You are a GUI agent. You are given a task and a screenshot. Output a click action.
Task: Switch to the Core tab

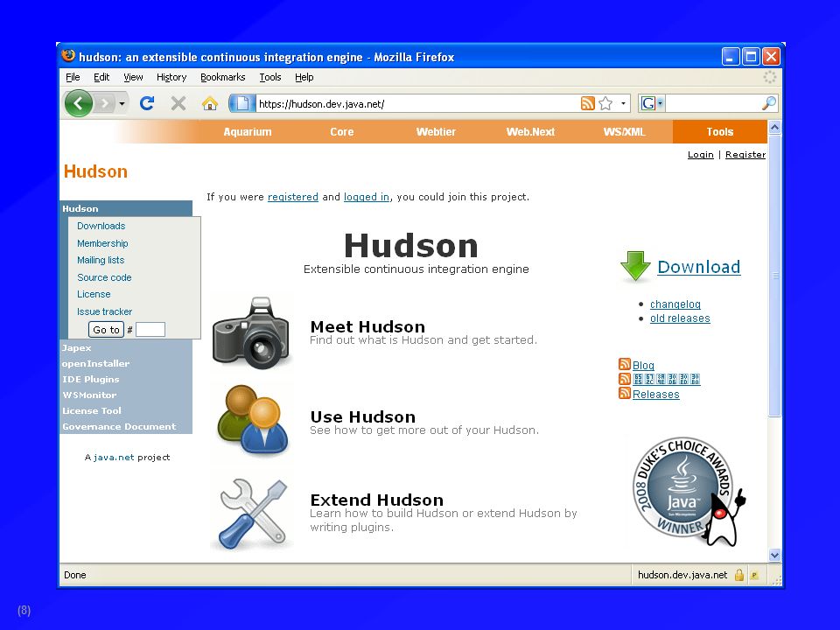tap(342, 132)
